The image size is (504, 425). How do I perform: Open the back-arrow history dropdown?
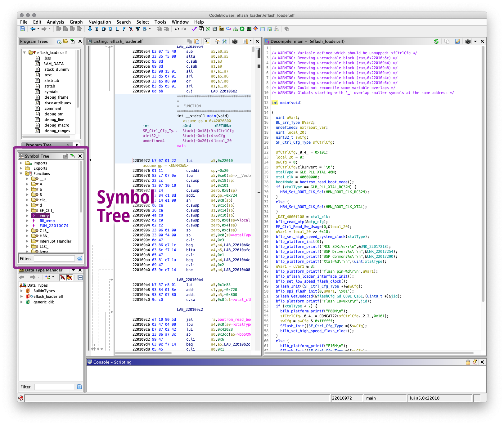(x=38, y=29)
